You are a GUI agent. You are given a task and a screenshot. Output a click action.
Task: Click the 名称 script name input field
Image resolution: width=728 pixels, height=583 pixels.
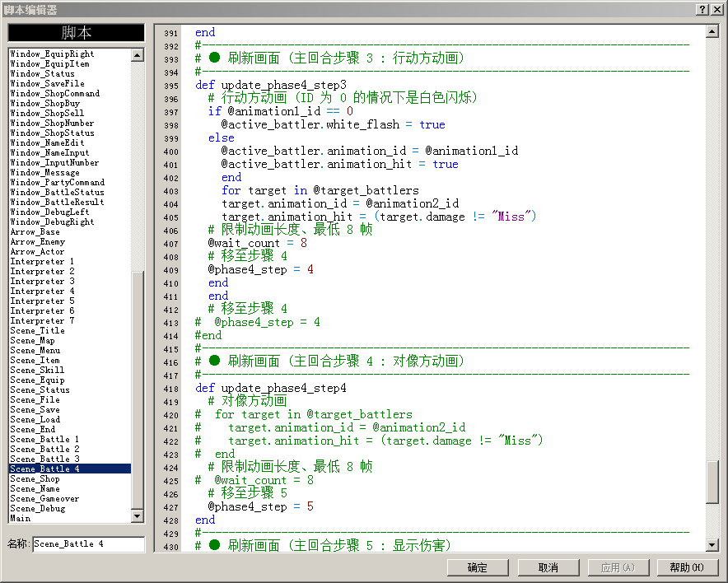pos(89,544)
